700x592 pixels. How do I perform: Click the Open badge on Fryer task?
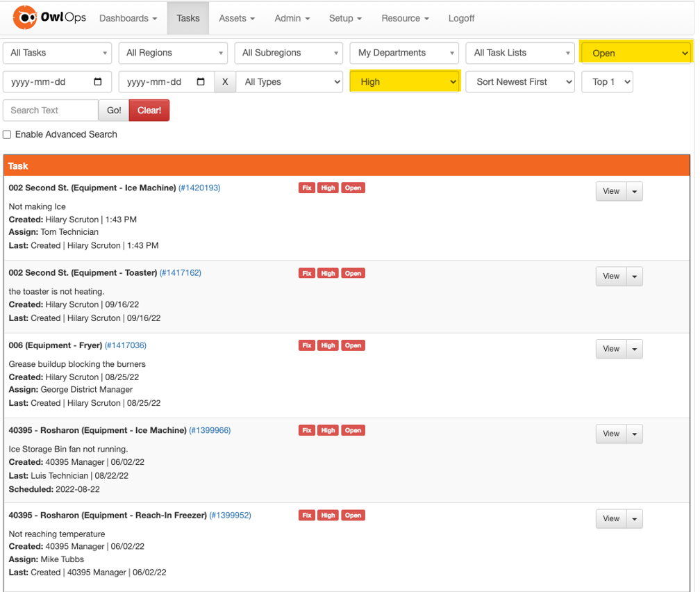point(353,345)
